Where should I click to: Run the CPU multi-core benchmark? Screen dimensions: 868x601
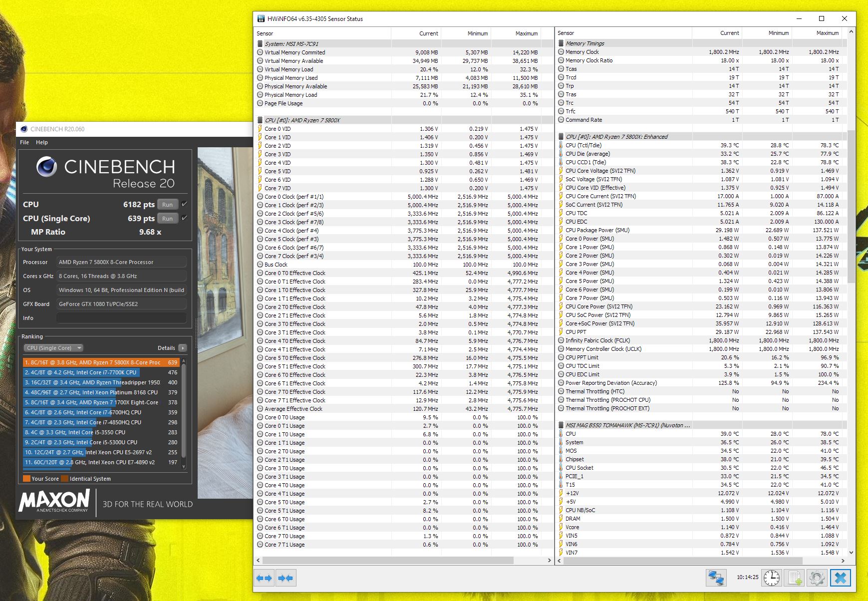(x=167, y=205)
